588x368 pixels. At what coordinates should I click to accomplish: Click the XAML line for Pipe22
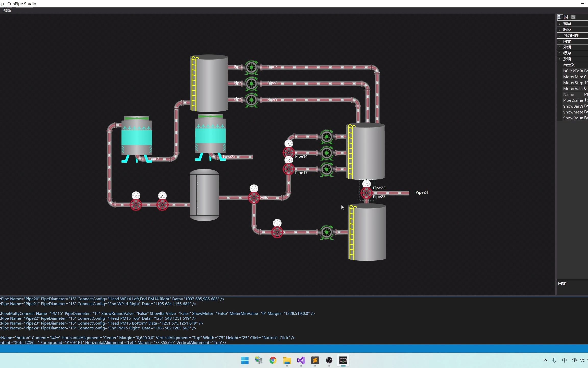click(x=98, y=318)
